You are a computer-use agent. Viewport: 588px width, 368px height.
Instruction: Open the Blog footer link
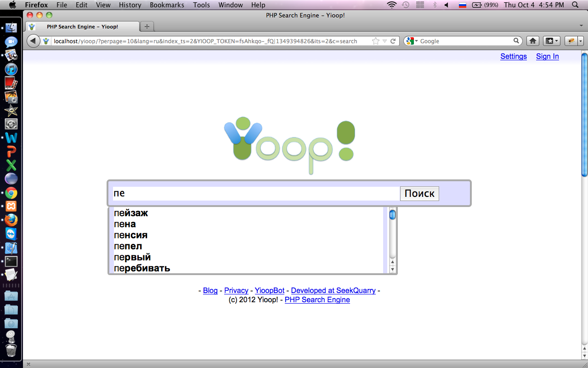pos(210,291)
